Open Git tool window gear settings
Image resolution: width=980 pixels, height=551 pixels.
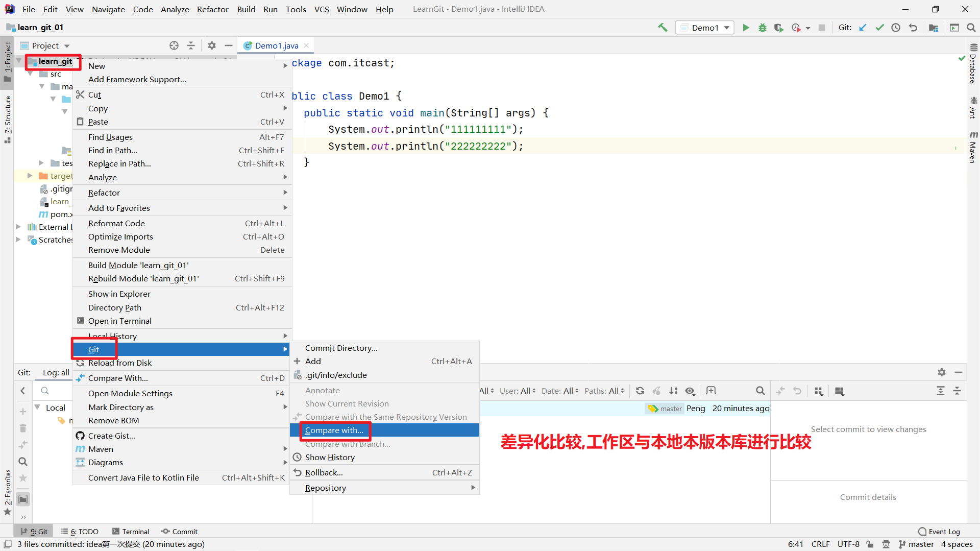tap(942, 372)
